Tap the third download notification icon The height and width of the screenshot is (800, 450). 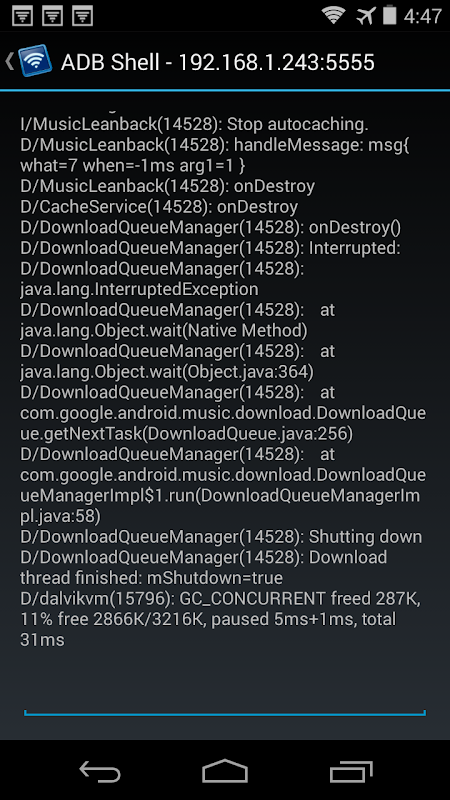click(x=82, y=16)
